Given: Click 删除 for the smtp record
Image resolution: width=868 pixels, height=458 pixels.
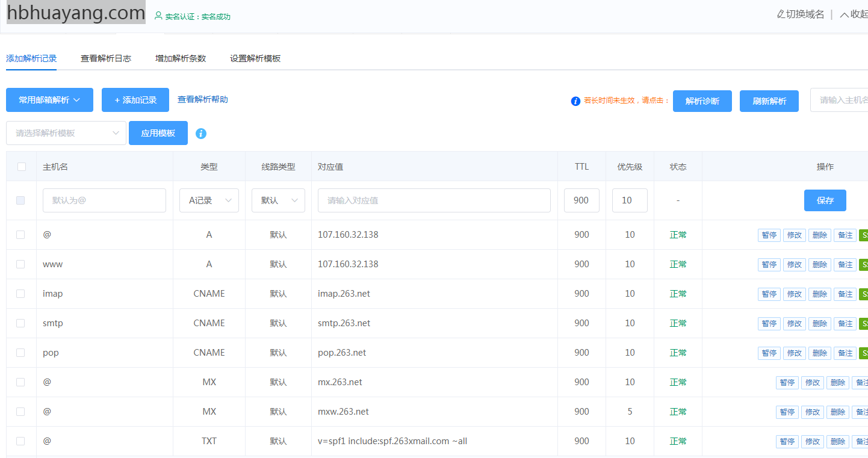Looking at the screenshot, I should (819, 324).
